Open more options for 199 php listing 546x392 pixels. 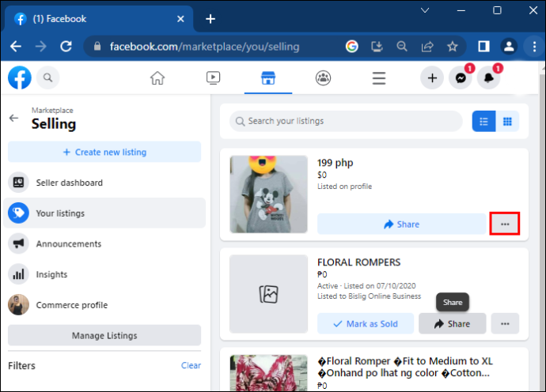tap(505, 224)
